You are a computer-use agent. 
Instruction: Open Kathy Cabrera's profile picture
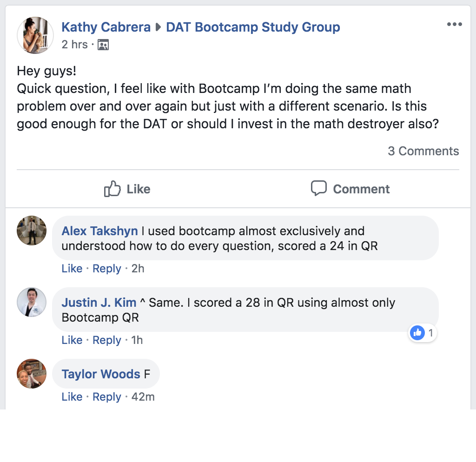[x=35, y=35]
